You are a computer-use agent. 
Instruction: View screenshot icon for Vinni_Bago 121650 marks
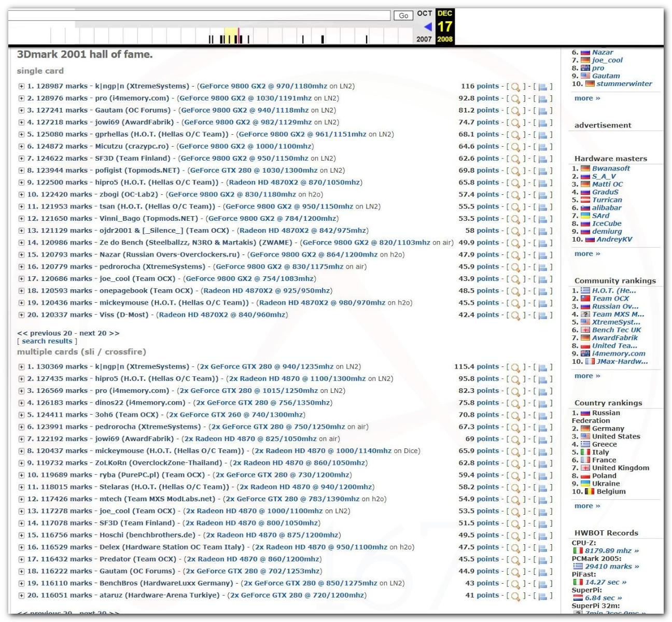click(543, 219)
